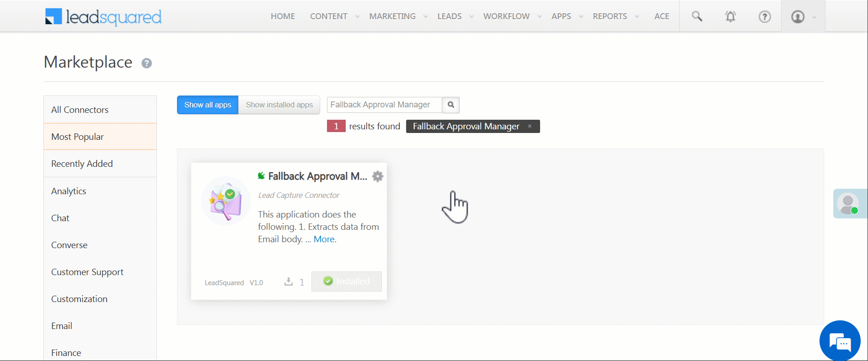Expand the WORKFLOW dropdown arrow

tap(540, 17)
